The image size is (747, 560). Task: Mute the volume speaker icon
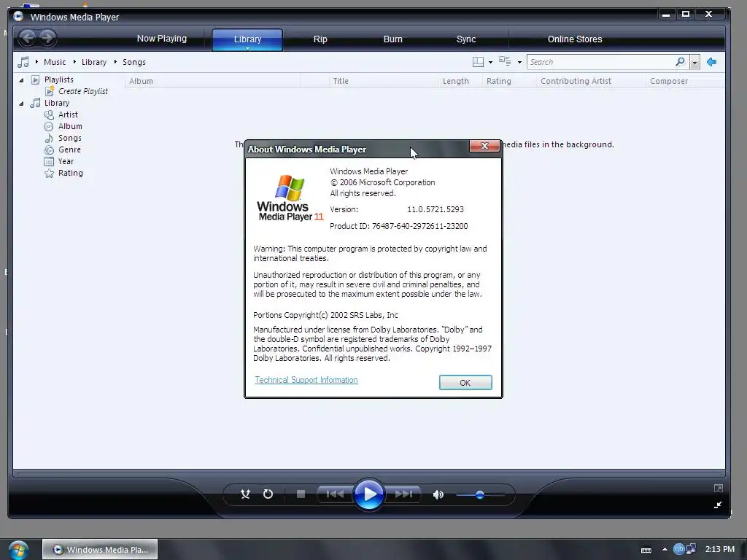pos(438,495)
